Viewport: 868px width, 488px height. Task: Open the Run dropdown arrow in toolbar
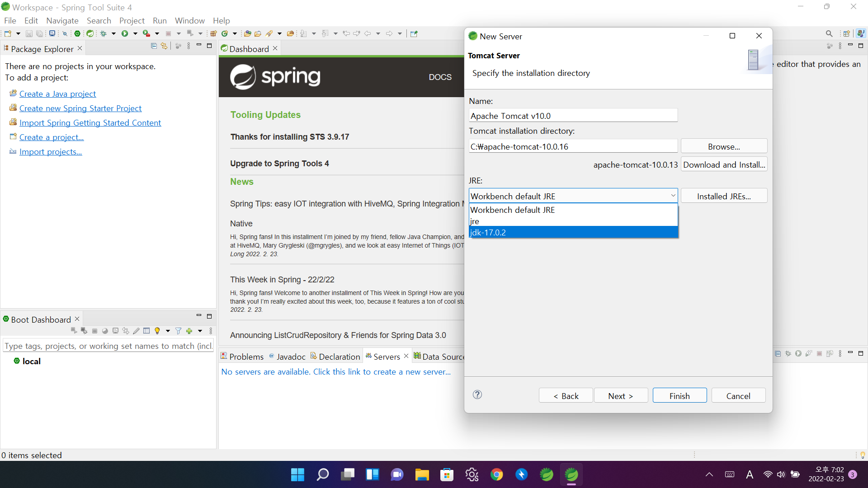(135, 33)
